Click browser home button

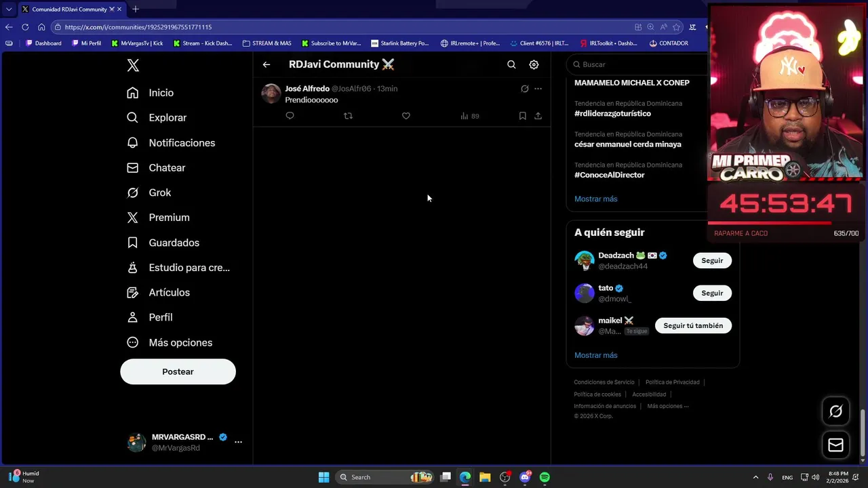click(x=41, y=27)
